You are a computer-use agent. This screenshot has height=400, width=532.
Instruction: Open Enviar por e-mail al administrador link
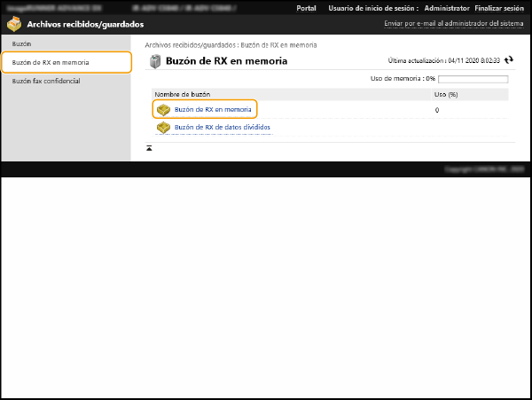coord(454,24)
